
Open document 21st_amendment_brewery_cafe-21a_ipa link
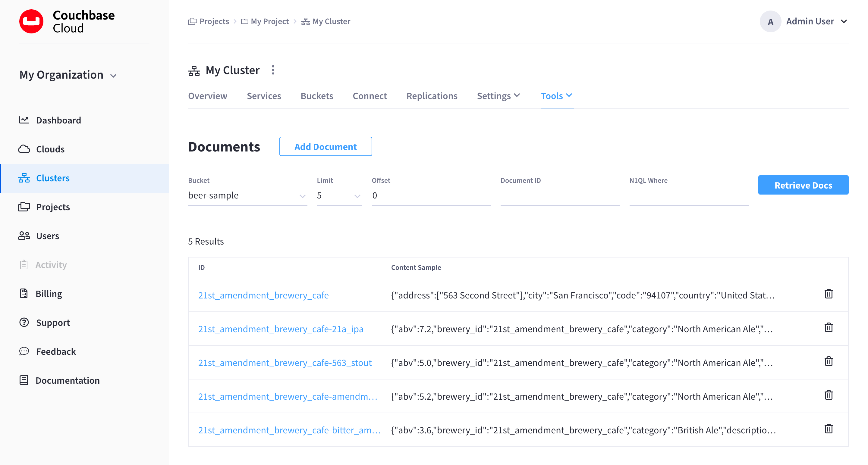[x=281, y=329]
